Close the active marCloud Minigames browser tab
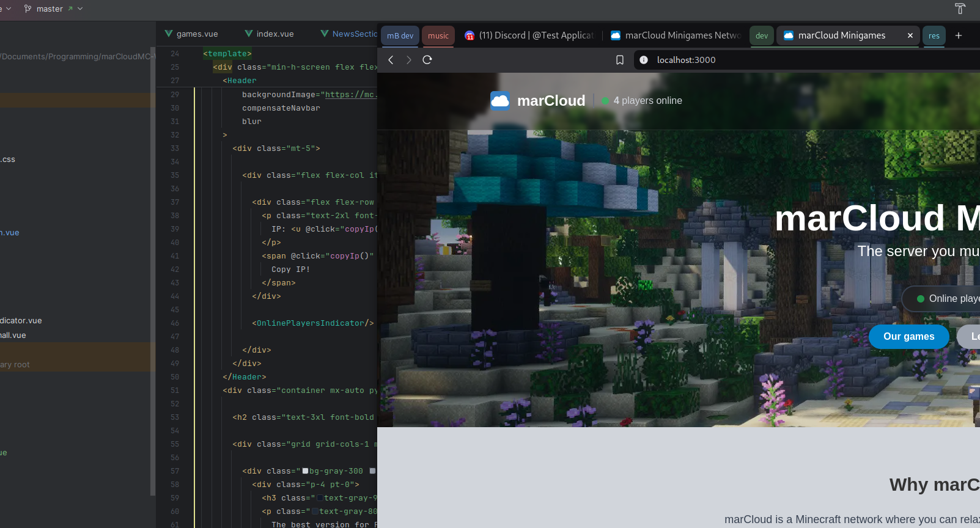 910,35
